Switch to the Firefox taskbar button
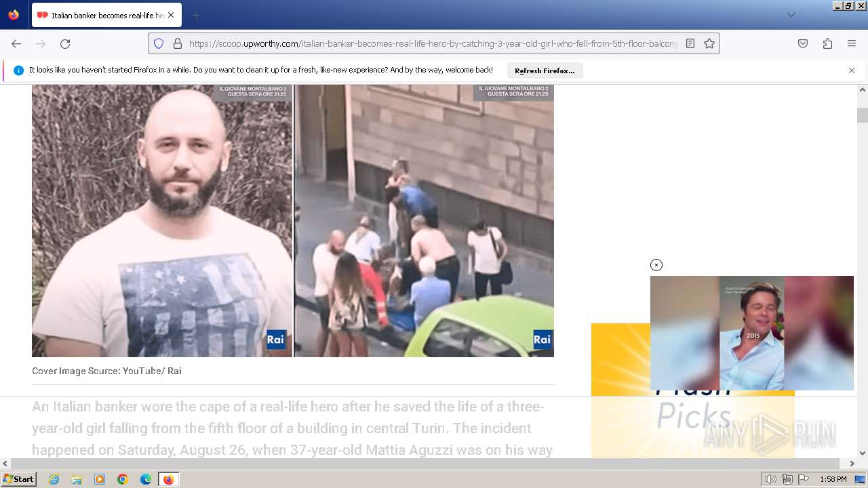The width and height of the screenshot is (868, 488). 168,479
